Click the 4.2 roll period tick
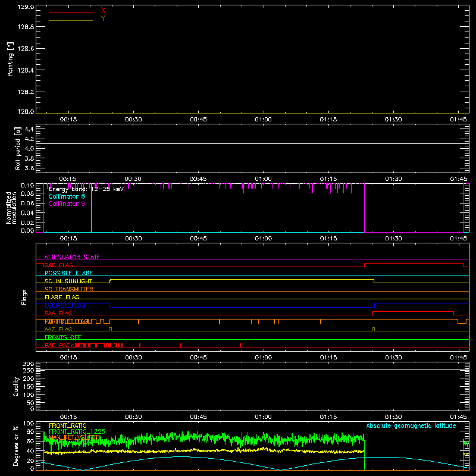 tap(29, 139)
